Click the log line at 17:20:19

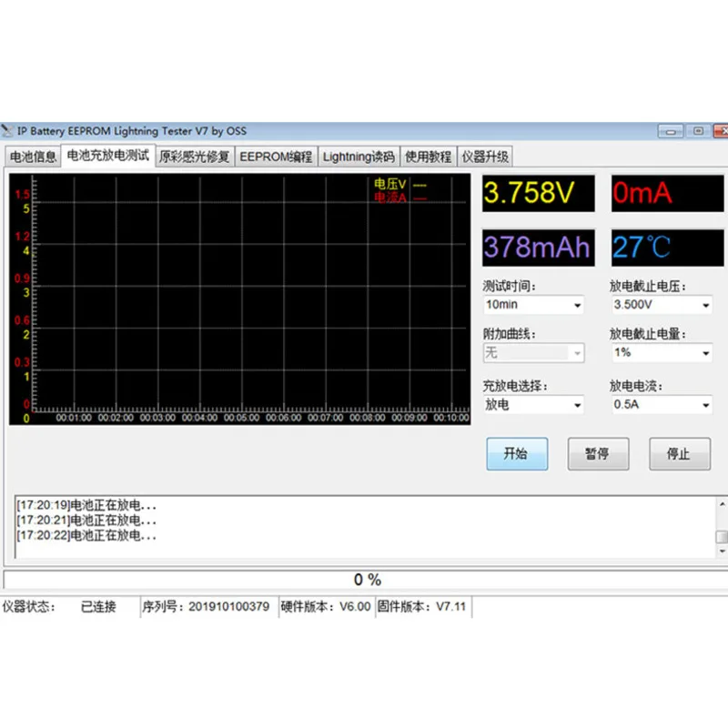click(x=86, y=505)
